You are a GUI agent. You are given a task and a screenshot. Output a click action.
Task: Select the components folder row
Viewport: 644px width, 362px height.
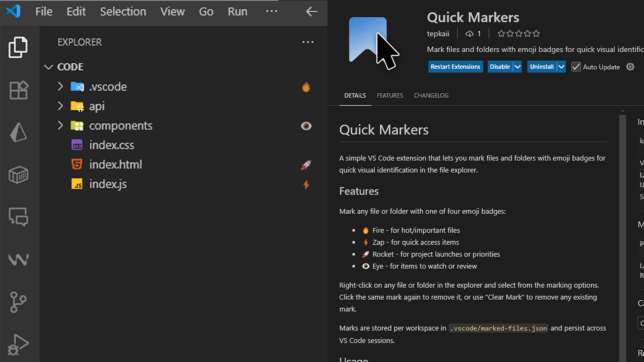tap(184, 126)
